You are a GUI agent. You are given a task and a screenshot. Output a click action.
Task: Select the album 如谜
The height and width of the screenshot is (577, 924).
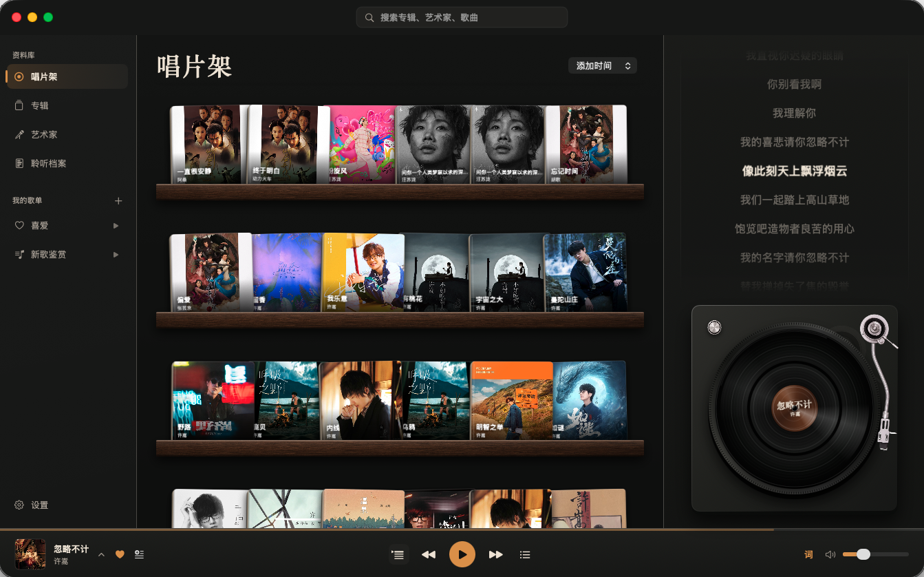[x=589, y=401]
